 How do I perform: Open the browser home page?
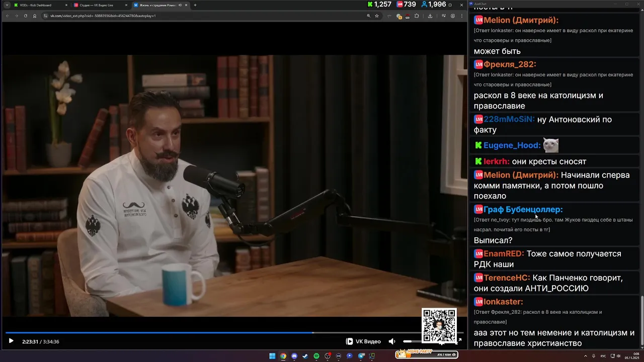35,16
